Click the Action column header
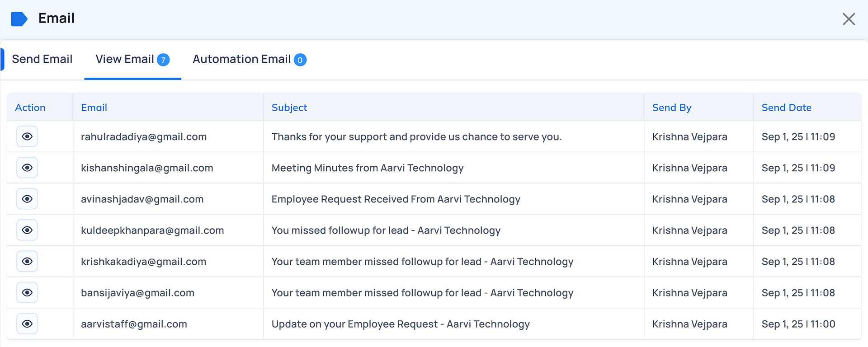The height and width of the screenshot is (347, 868). click(x=30, y=108)
